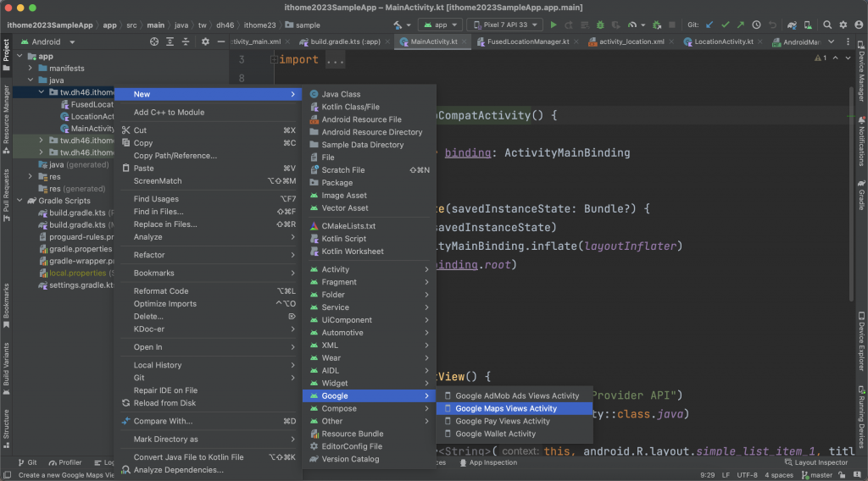This screenshot has height=481, width=868.
Task: Click Convert Java File to Kotlin File
Action: click(x=209, y=457)
